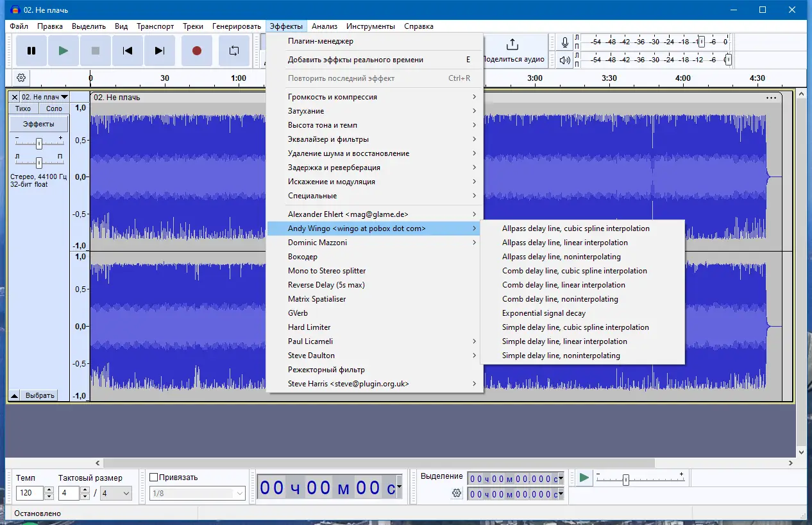Click the speaker playback meter icon
This screenshot has height=525, width=812.
coord(565,60)
